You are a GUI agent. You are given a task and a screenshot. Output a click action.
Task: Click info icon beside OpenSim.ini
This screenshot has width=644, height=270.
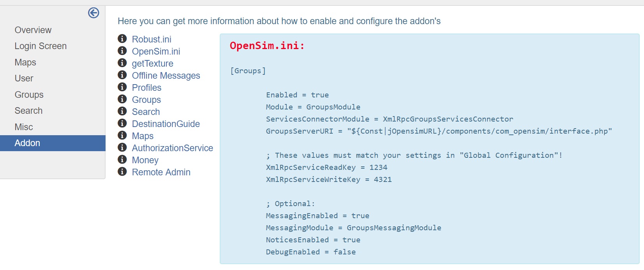click(x=122, y=51)
